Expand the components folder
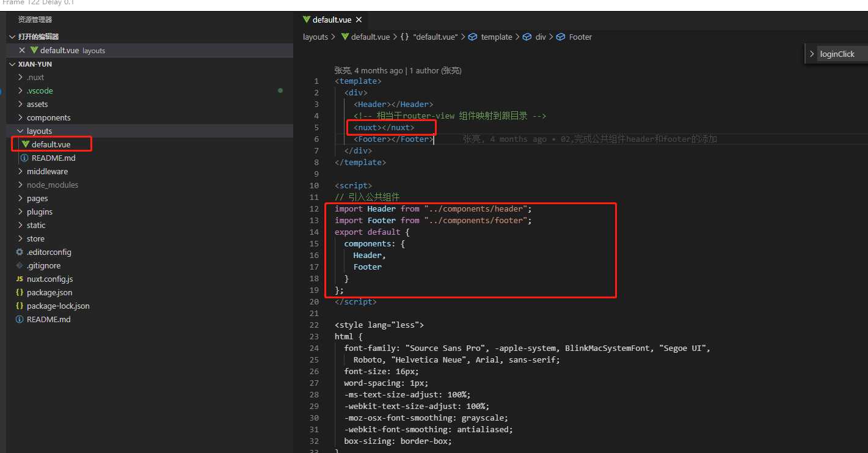The width and height of the screenshot is (868, 453). pos(21,117)
